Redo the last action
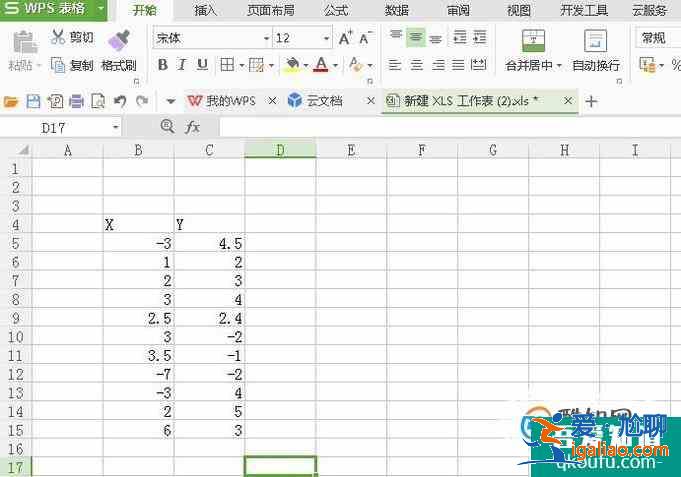Image resolution: width=681 pixels, height=477 pixels. coord(142,102)
